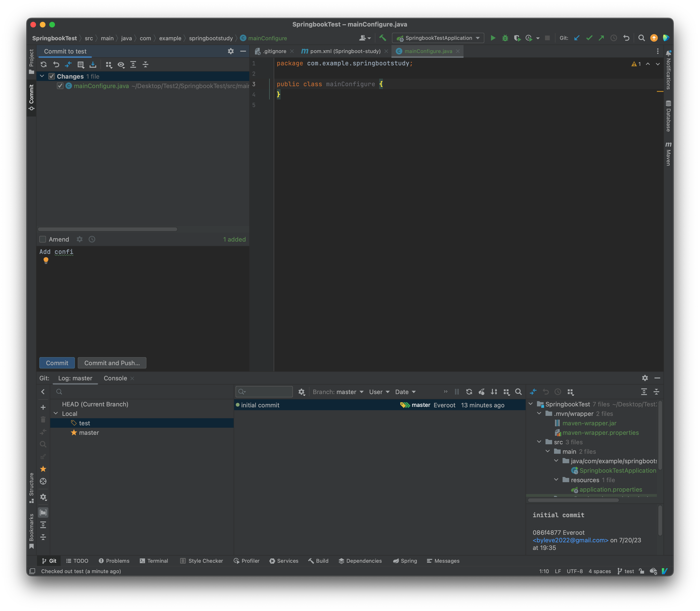700x611 pixels.
Task: Update project with the blue Git arrow
Action: click(577, 38)
